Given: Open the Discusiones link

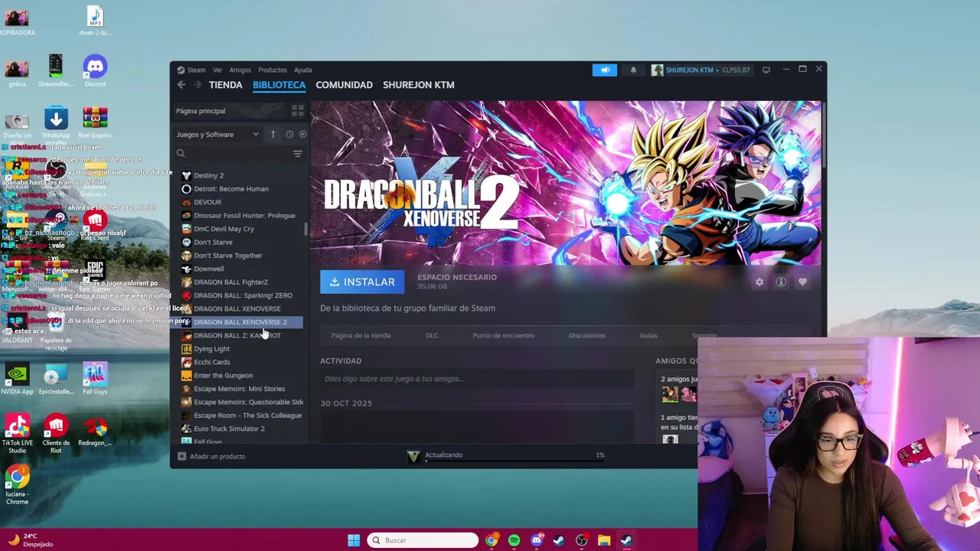Looking at the screenshot, I should [586, 335].
